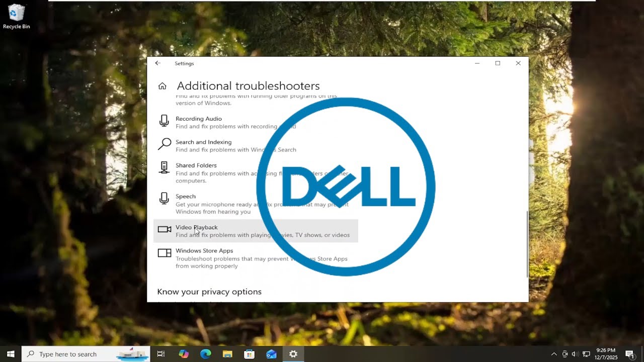Click the Meet Now camera tray icon
Screen dimensions: 644x362
(565, 354)
